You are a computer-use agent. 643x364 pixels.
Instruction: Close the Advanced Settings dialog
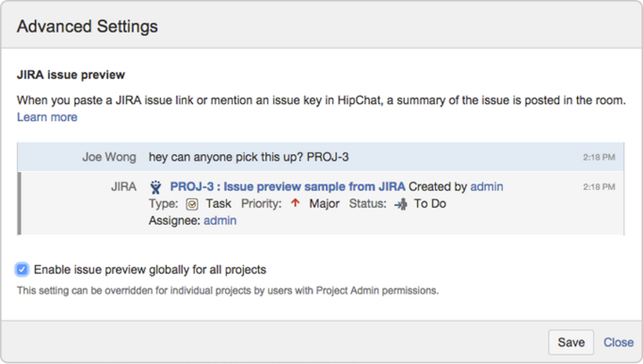click(618, 342)
